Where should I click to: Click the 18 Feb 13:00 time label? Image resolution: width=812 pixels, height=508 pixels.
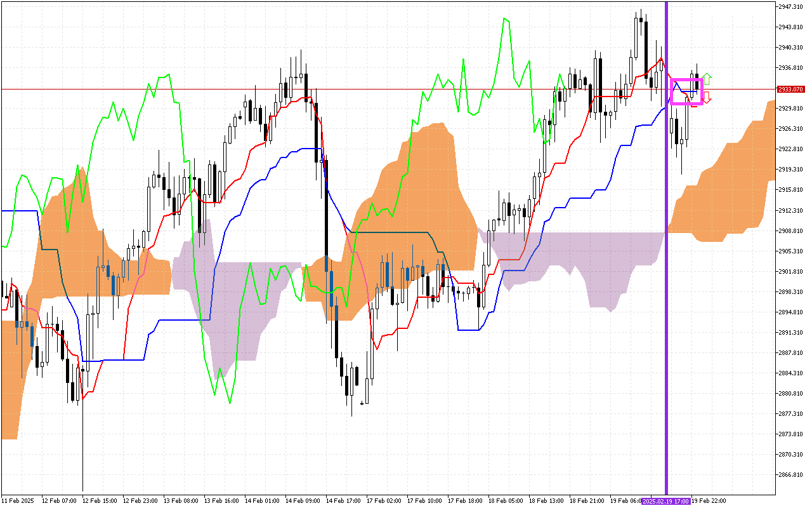(x=547, y=501)
